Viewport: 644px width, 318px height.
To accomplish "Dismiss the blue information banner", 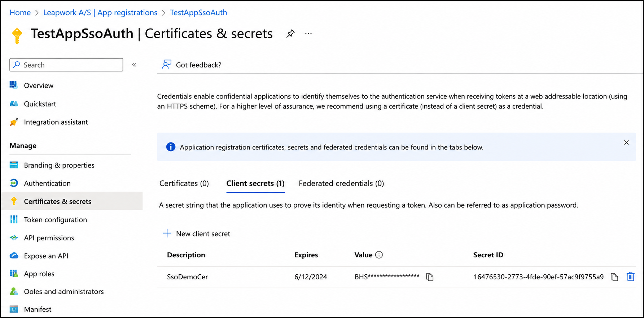I will (626, 143).
